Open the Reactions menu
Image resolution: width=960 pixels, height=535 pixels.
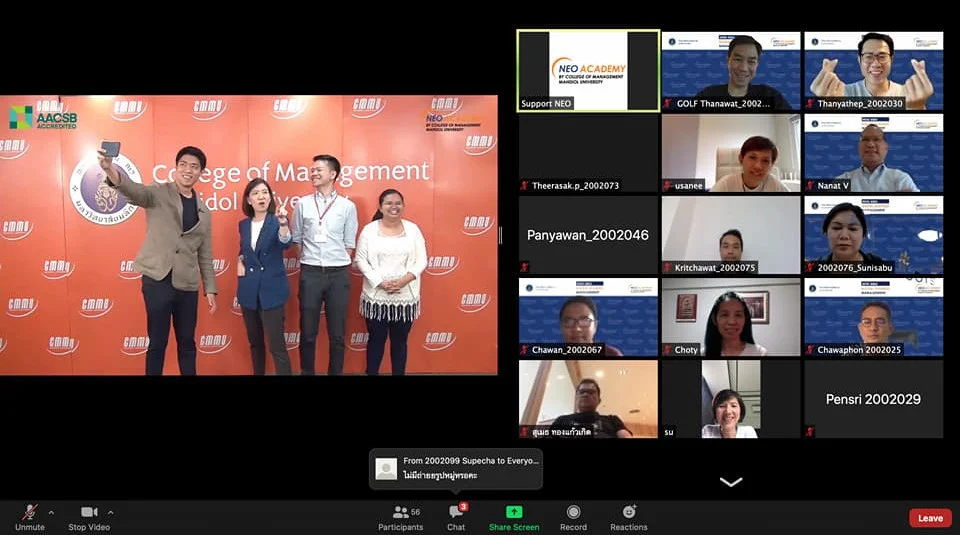click(629, 517)
